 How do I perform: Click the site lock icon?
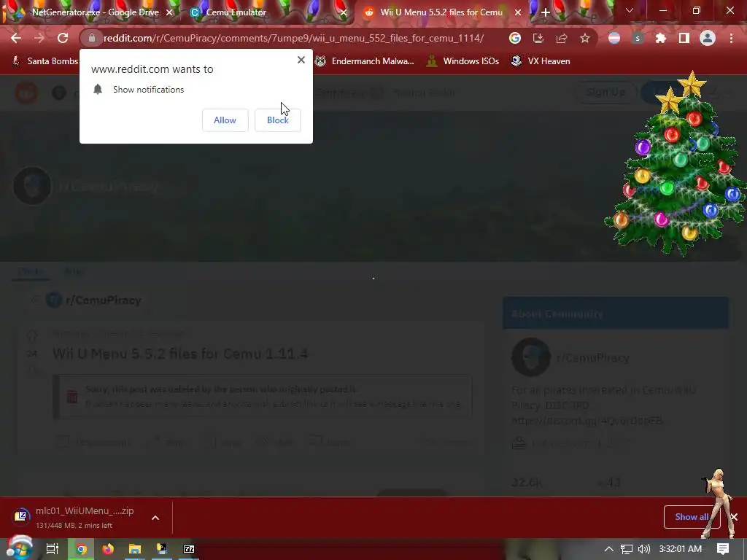[x=92, y=38]
